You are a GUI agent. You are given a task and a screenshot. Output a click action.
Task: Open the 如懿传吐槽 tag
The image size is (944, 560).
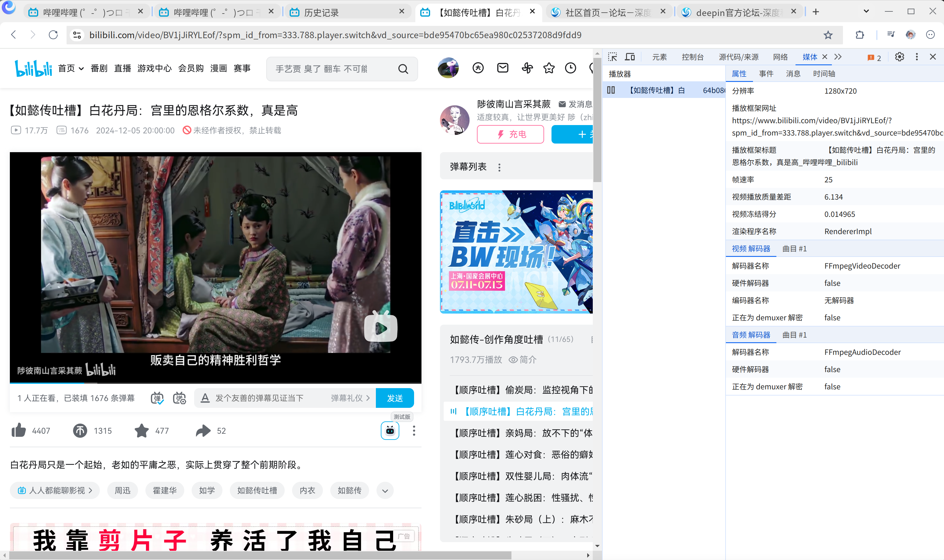point(257,491)
